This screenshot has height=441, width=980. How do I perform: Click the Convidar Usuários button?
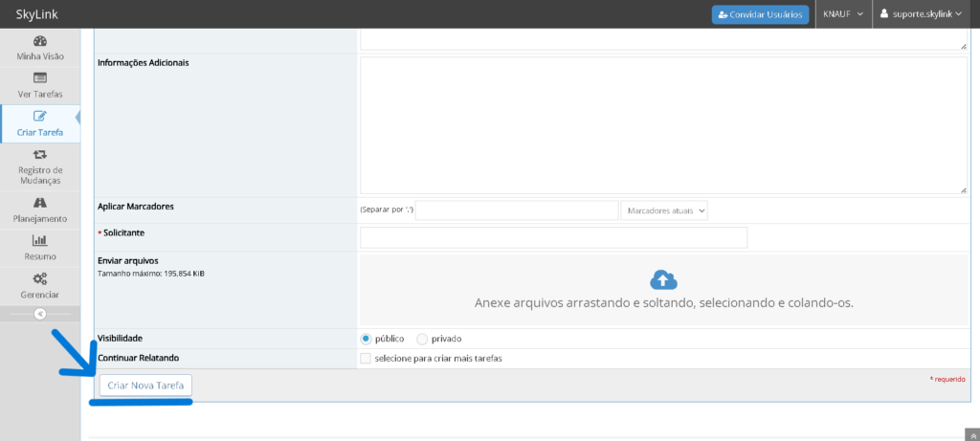(761, 14)
